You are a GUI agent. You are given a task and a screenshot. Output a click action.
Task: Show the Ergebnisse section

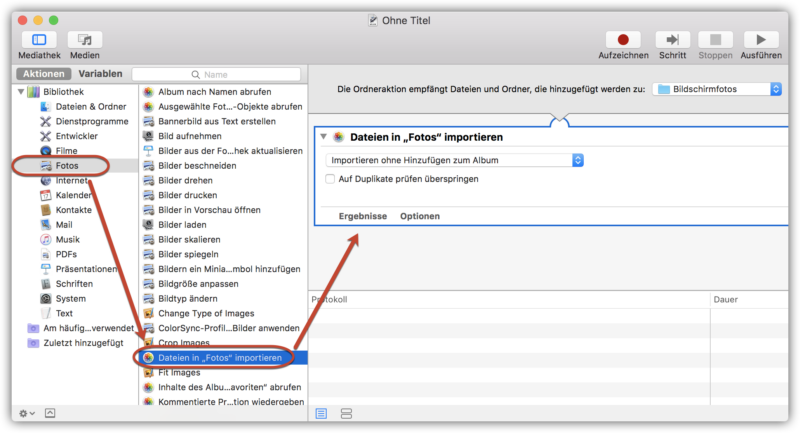tap(363, 216)
